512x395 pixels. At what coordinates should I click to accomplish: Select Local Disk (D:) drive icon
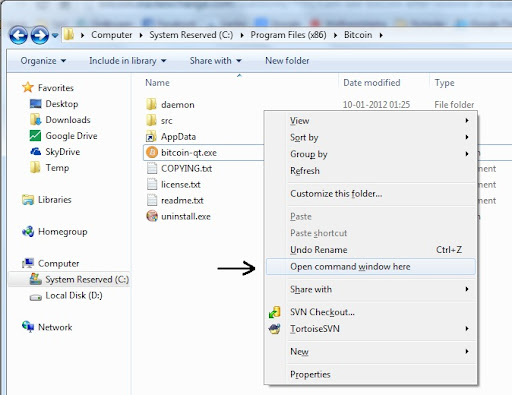pyautogui.click(x=35, y=296)
